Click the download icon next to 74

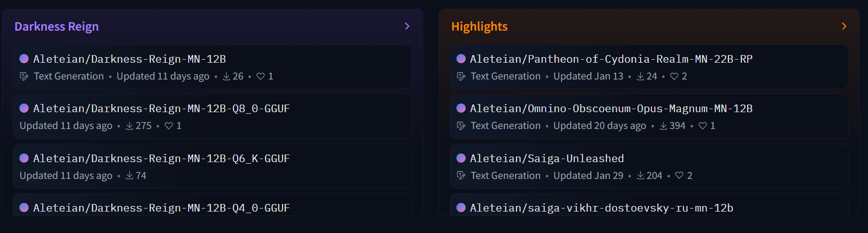coord(130,176)
